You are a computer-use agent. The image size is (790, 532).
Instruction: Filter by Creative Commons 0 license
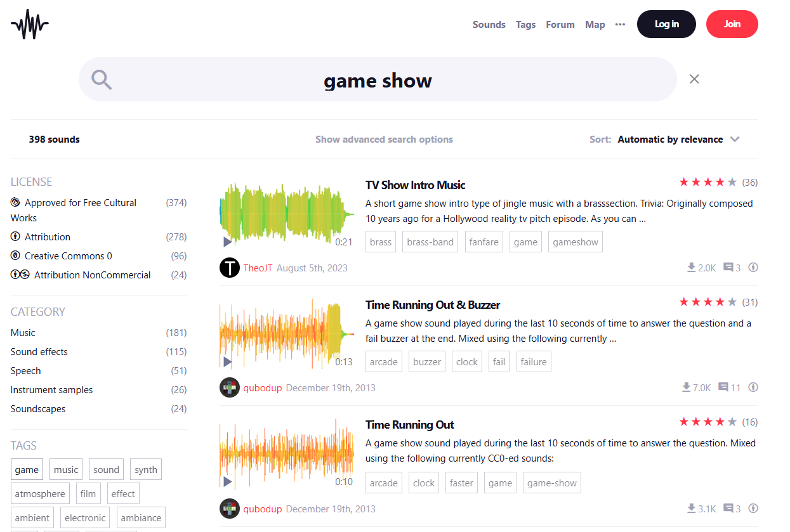[x=68, y=256]
